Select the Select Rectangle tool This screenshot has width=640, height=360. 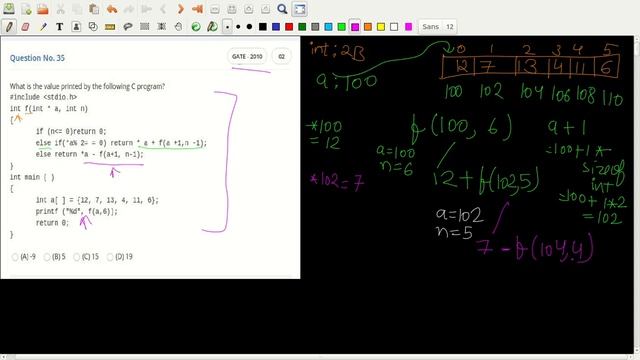tap(144, 27)
